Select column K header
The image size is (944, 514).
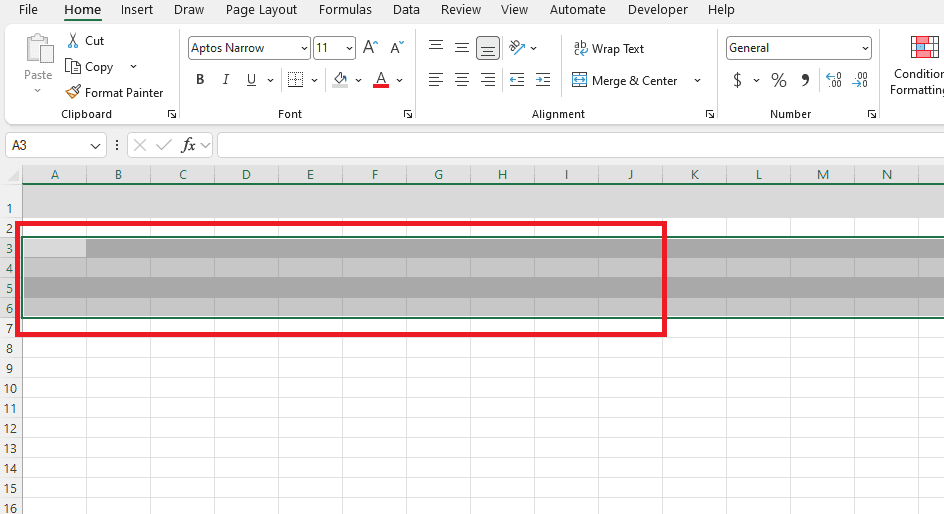(x=694, y=175)
